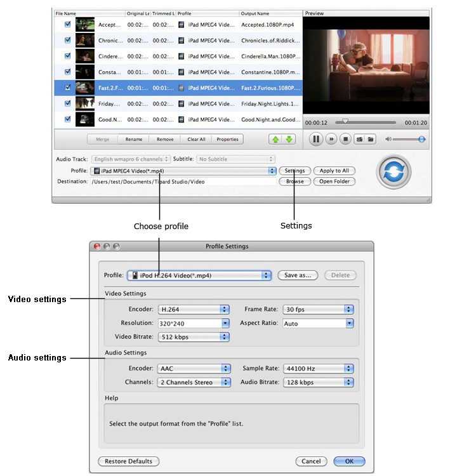Click Apply to All button

(334, 171)
